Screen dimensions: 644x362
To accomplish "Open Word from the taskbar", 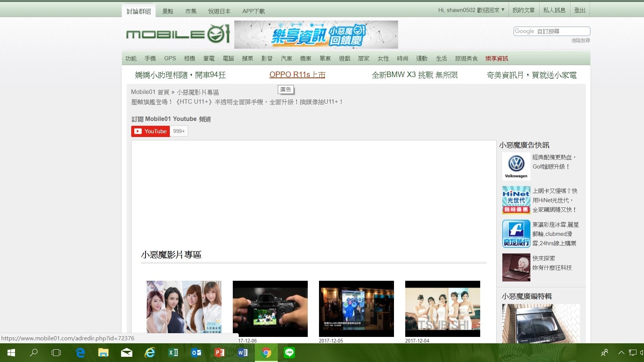I will point(243,353).
